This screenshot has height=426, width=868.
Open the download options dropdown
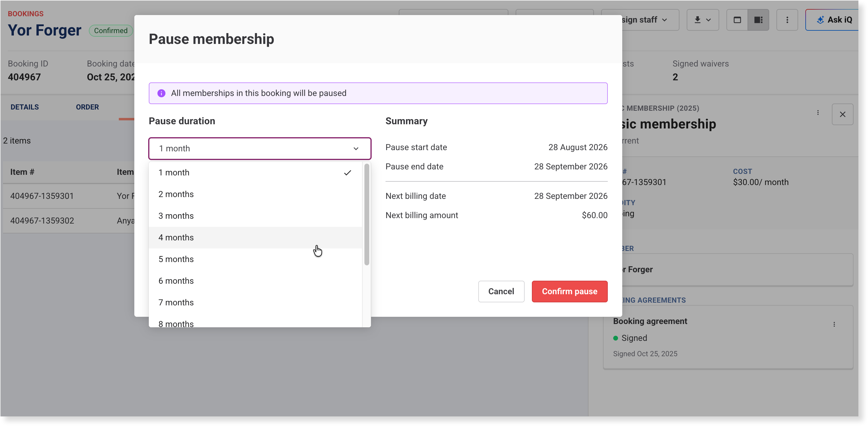(x=703, y=20)
